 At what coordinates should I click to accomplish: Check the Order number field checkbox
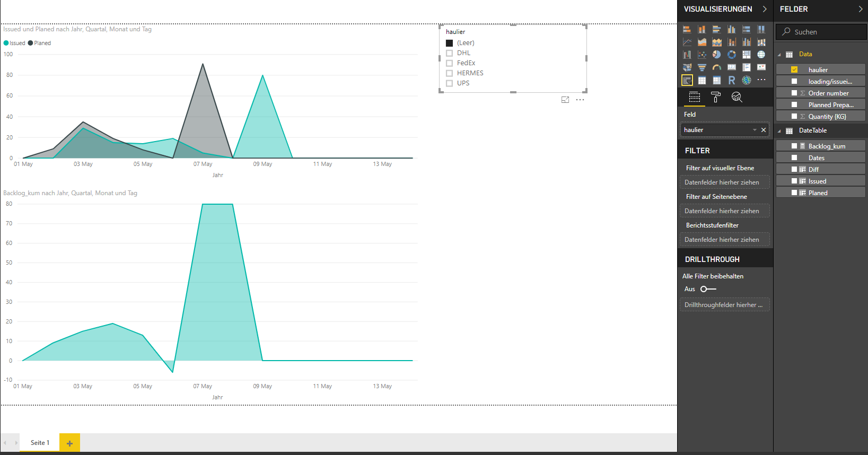pos(794,93)
